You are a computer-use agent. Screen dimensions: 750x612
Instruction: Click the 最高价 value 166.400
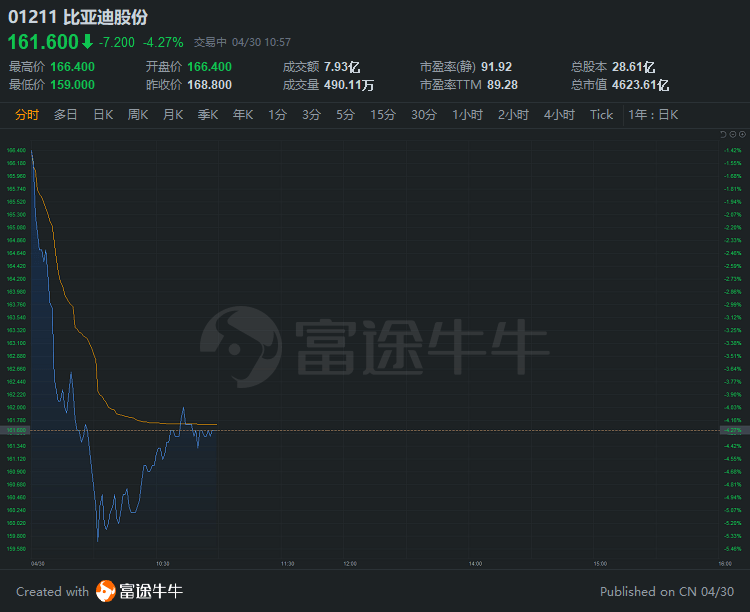(x=73, y=67)
